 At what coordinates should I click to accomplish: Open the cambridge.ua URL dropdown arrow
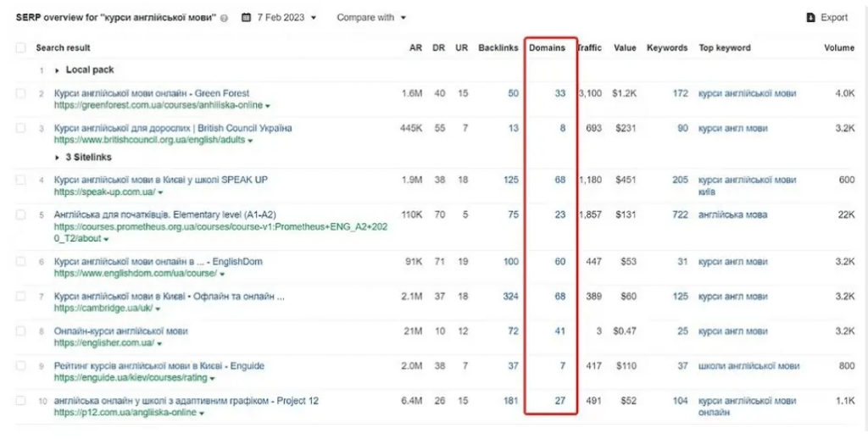(x=158, y=308)
